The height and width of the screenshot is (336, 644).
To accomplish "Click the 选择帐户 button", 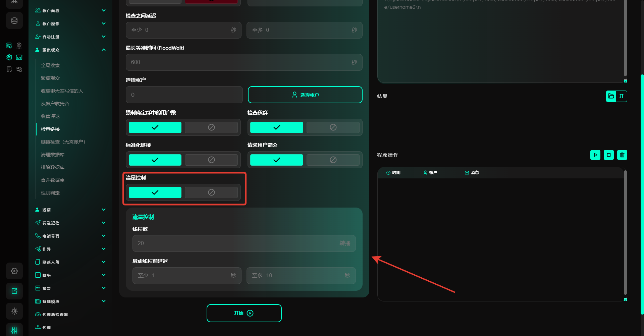I will point(305,95).
